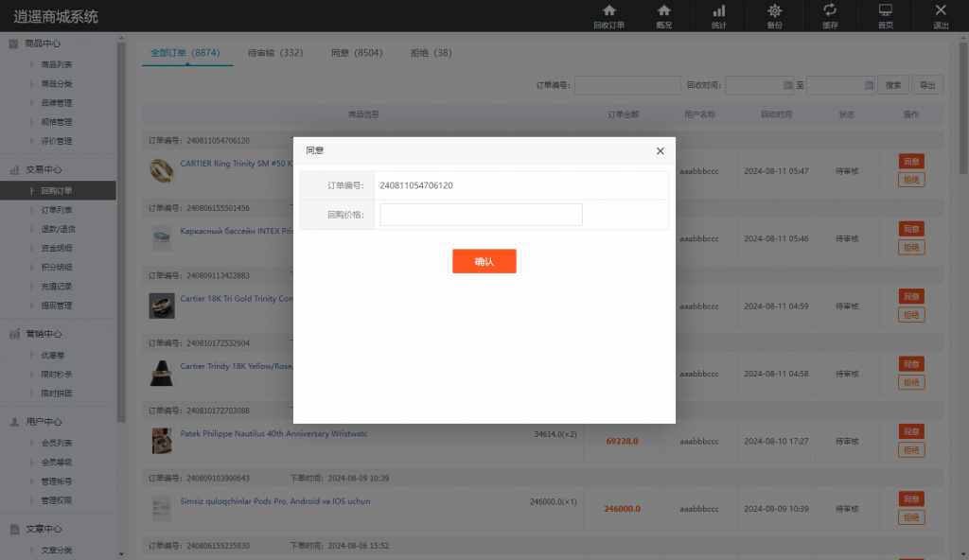This screenshot has height=560, width=969.
Task: Open the 统计 statistics chart icon
Action: pos(719,16)
